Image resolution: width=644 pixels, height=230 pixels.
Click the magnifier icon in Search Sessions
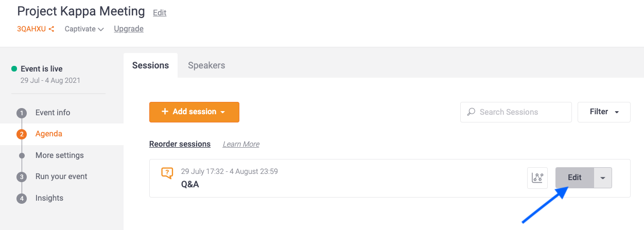click(471, 112)
